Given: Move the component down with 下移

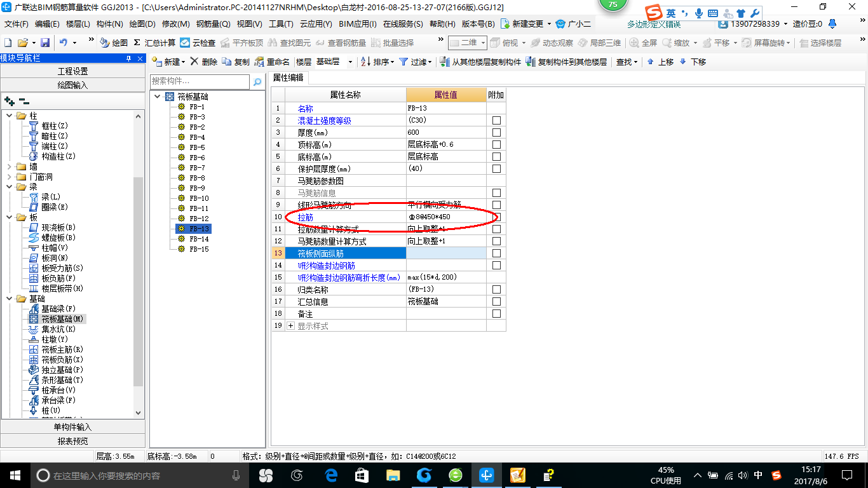Looking at the screenshot, I should tap(693, 62).
